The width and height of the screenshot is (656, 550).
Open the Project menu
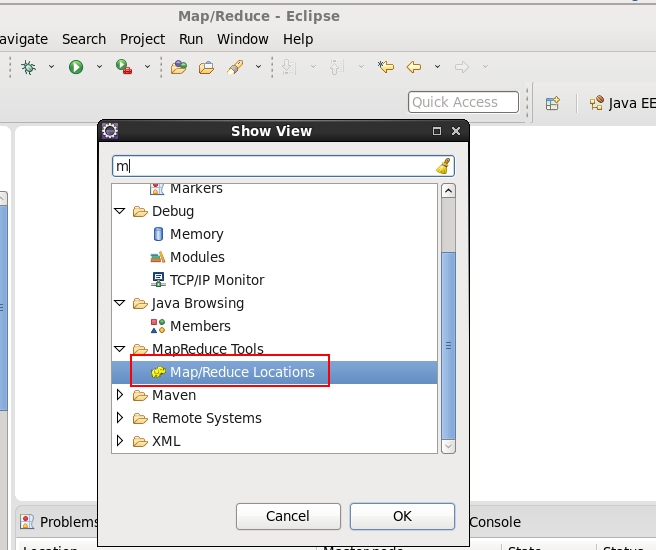142,39
